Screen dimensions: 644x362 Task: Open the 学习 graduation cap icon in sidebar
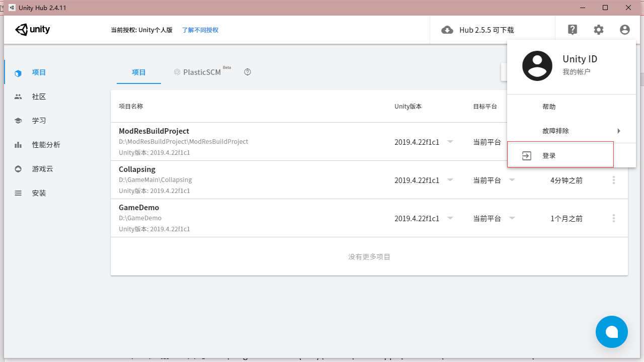click(18, 121)
